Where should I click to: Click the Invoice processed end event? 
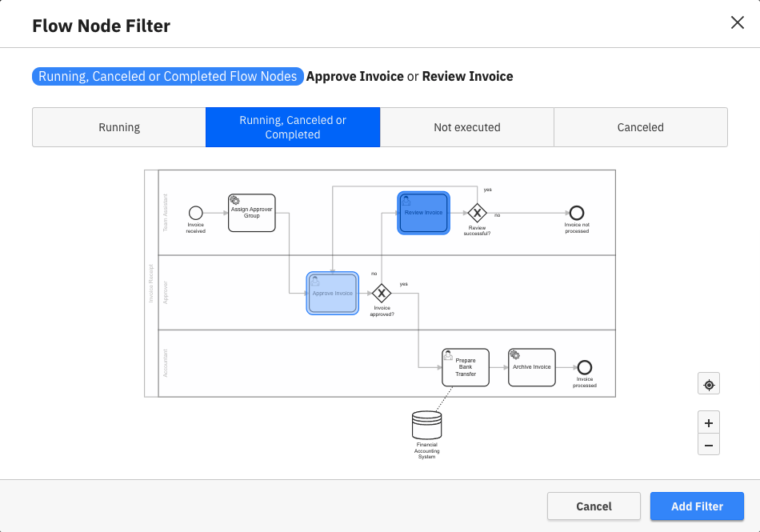click(583, 366)
